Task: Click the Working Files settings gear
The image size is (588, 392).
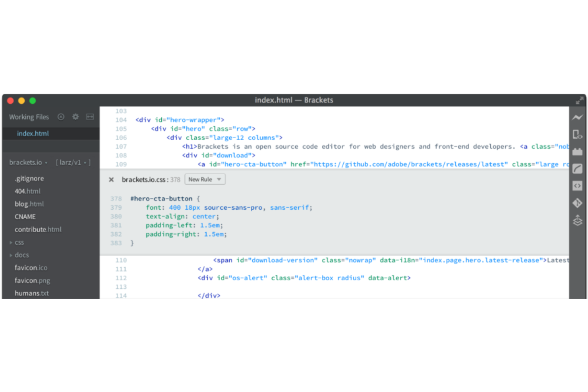Action: pos(75,117)
